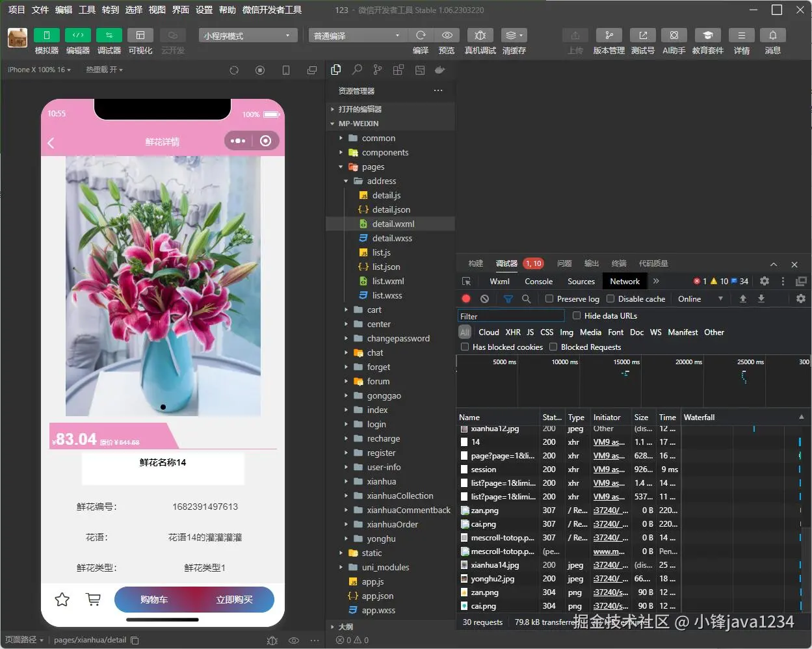This screenshot has width=812, height=649.
Task: Open iPhone X device selector dropdown
Action: coord(39,70)
